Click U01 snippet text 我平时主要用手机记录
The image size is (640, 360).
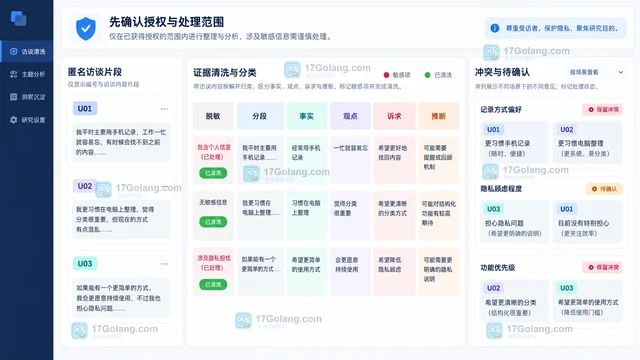coord(121,142)
